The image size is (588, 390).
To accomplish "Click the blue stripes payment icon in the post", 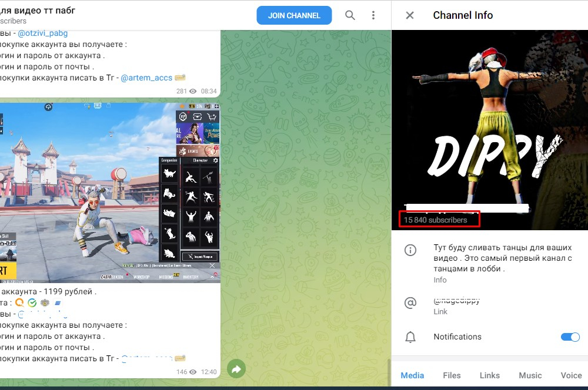I will [x=58, y=302].
